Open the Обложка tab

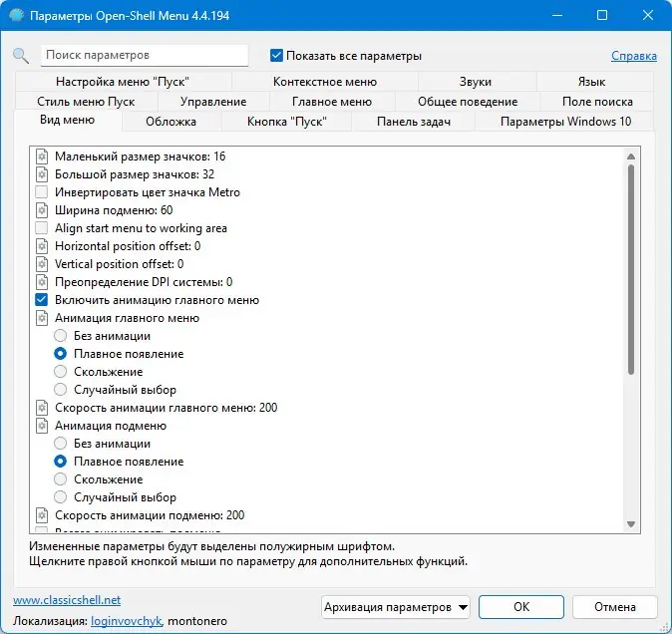click(x=171, y=122)
